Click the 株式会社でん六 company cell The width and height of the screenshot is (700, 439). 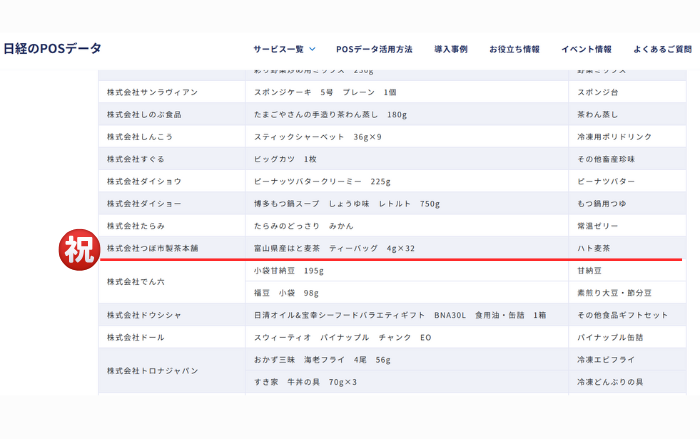coord(172,282)
